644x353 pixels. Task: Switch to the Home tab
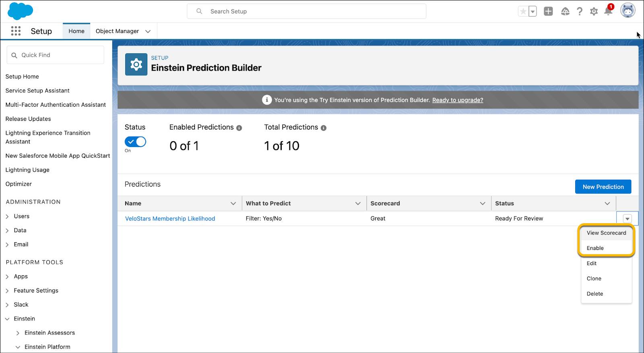76,31
